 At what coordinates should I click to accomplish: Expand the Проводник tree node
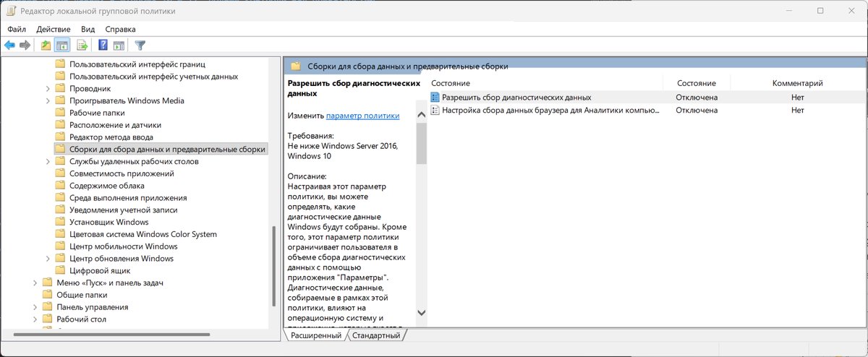[48, 89]
